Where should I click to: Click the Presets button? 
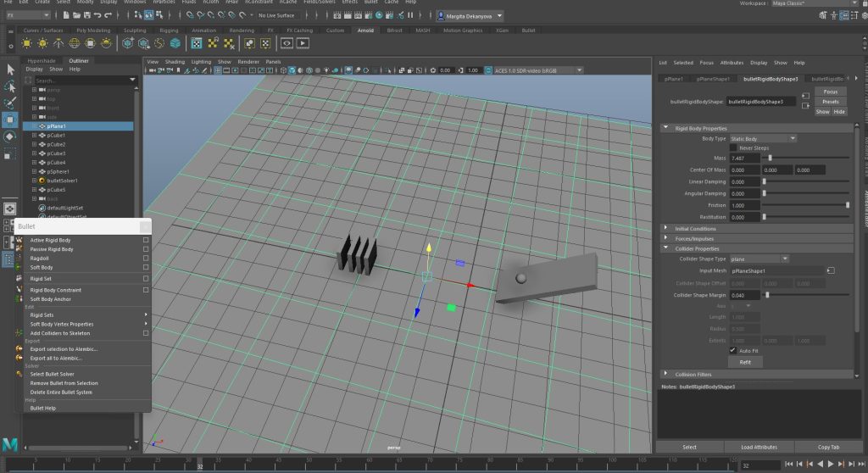(x=831, y=102)
